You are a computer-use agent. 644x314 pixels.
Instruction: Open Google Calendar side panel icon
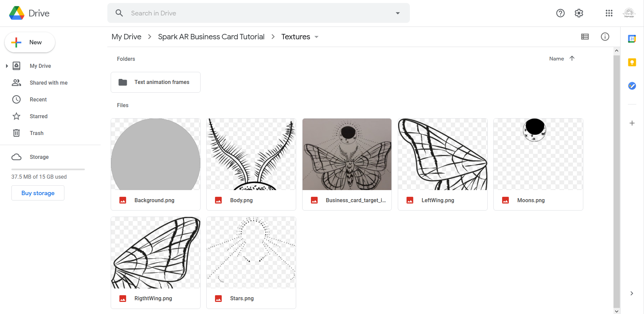point(632,39)
